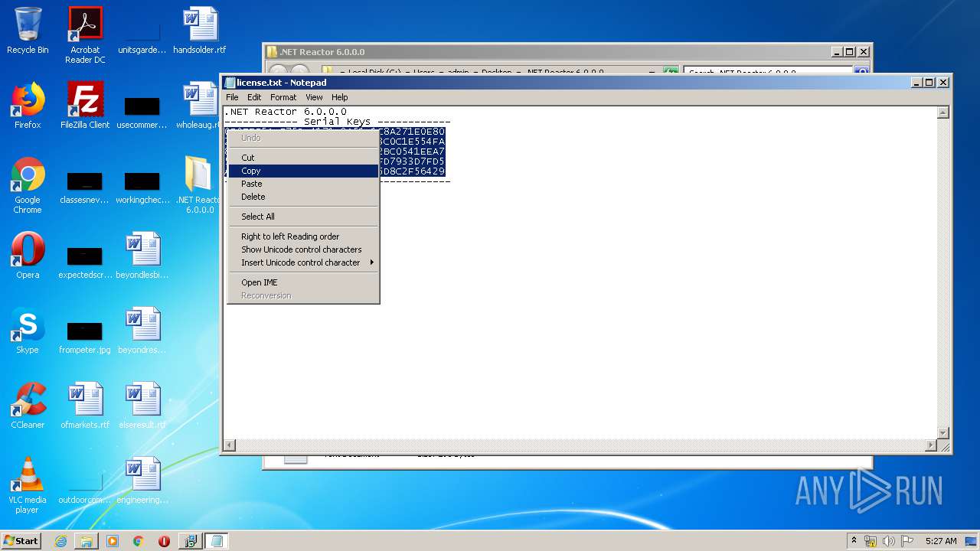Viewport: 980px width, 551px height.
Task: Select classesnev desktop file
Action: pyautogui.click(x=85, y=187)
